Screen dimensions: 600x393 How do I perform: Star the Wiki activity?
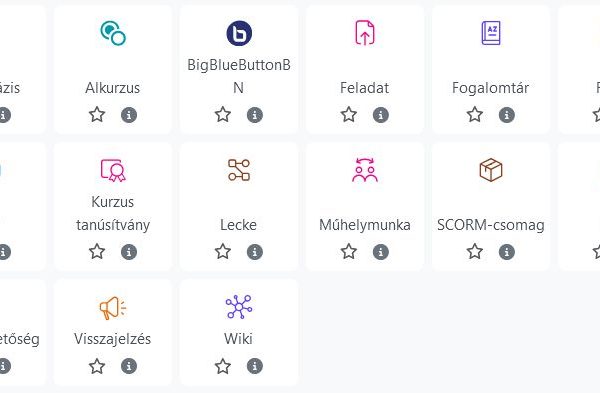[x=223, y=366]
